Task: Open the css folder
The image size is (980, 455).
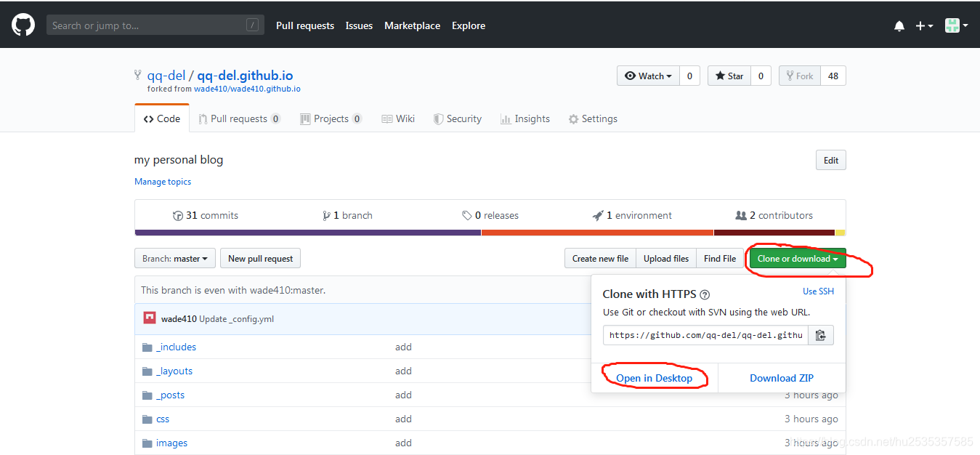Action: click(x=163, y=419)
